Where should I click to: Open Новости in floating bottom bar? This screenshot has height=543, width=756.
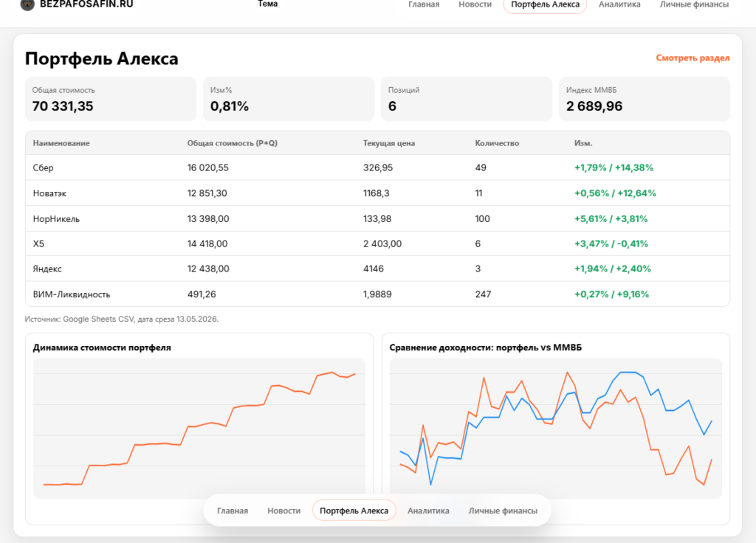(284, 511)
